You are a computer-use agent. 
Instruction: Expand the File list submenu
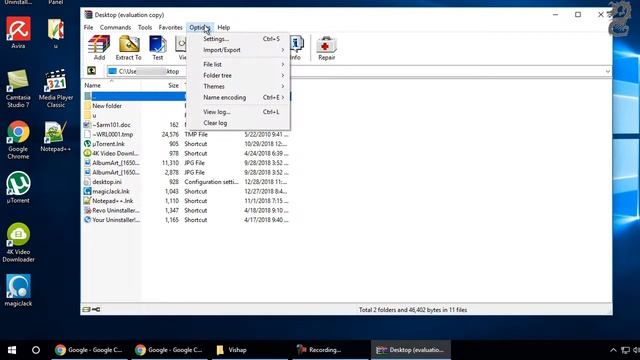[239, 64]
